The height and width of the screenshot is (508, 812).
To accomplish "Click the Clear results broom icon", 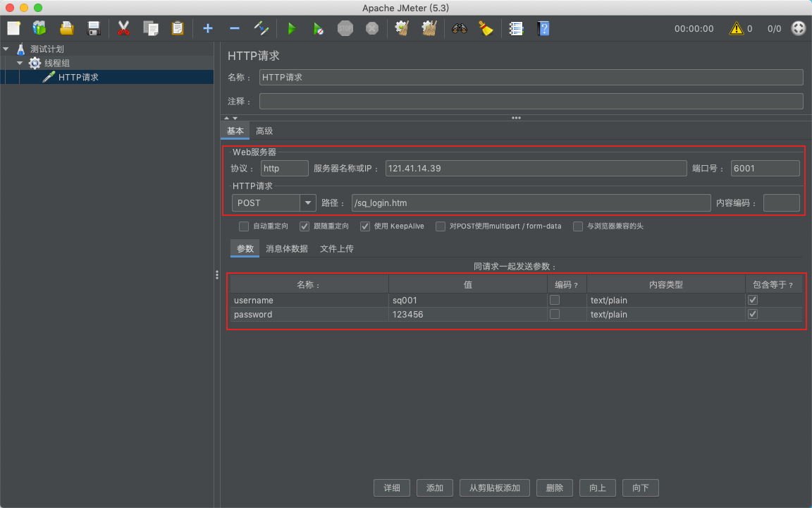I will point(402,28).
